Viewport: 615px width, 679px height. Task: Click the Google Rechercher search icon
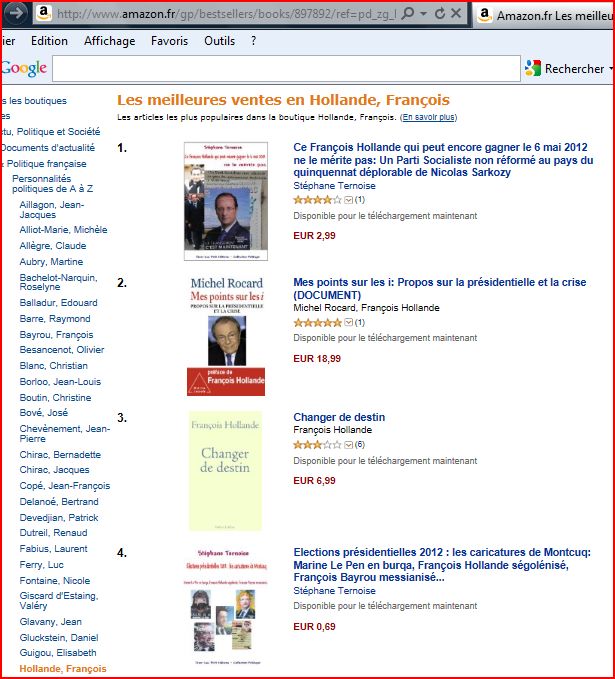533,68
